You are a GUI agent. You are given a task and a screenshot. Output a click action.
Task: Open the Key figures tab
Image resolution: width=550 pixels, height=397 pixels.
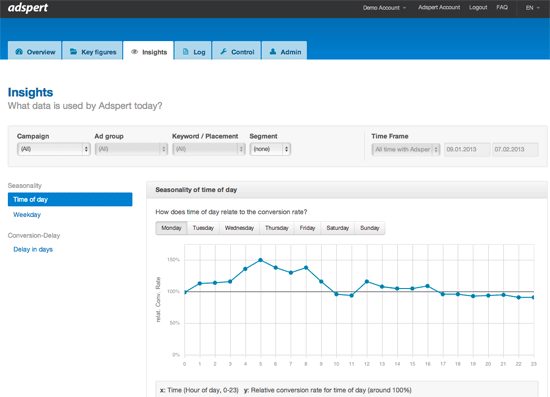tap(92, 51)
